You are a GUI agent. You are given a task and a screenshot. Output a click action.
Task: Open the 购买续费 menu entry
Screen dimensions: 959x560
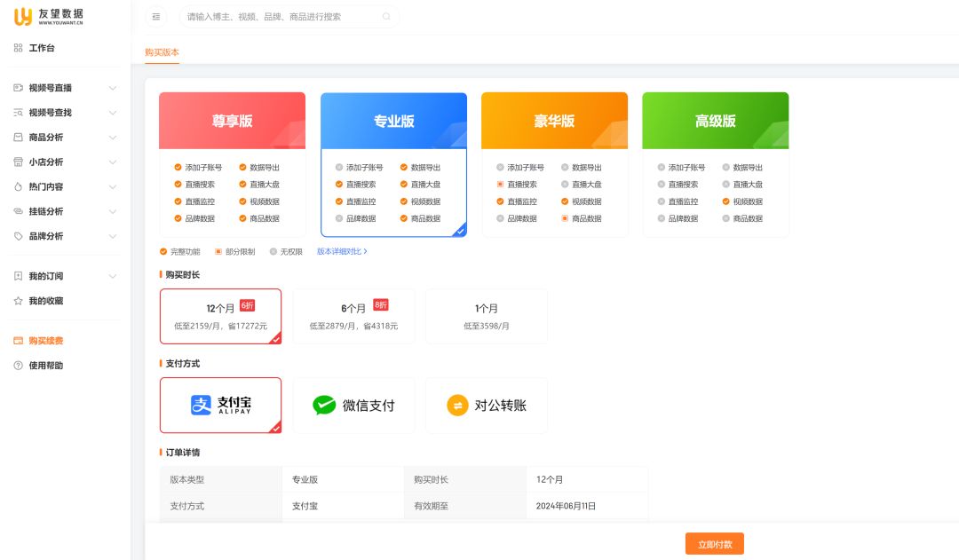pos(44,340)
